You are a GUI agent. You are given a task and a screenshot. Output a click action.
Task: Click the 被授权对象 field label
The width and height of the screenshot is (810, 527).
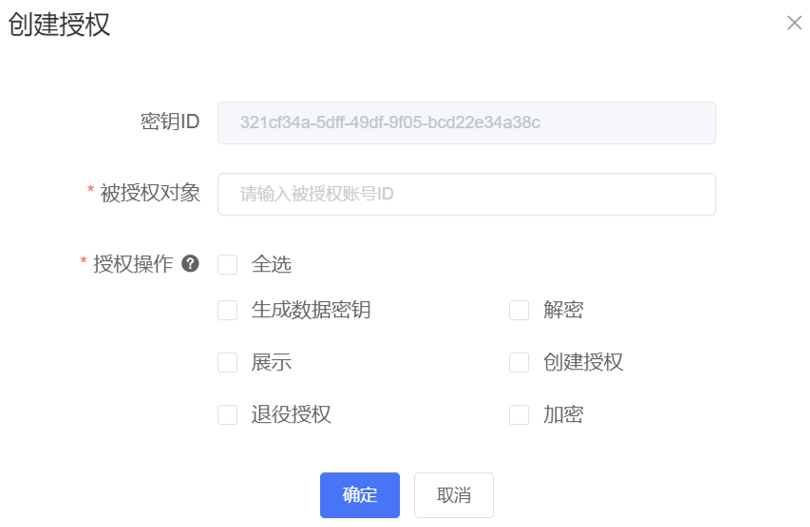[150, 193]
